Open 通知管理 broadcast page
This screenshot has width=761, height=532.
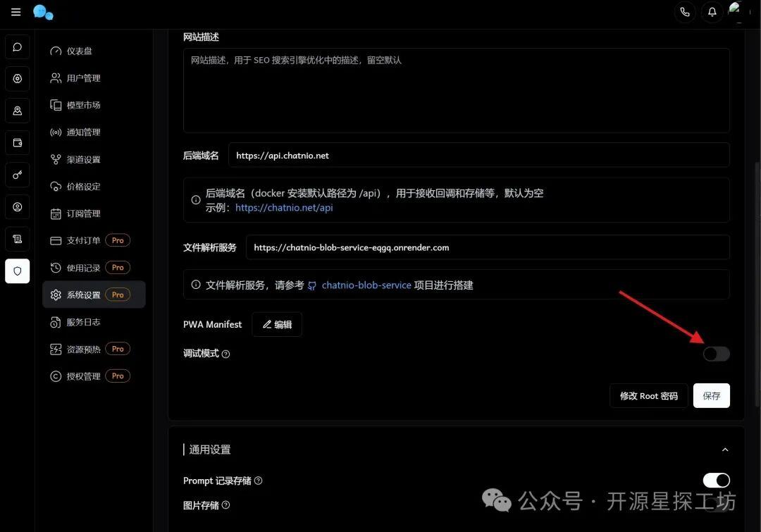(x=94, y=132)
